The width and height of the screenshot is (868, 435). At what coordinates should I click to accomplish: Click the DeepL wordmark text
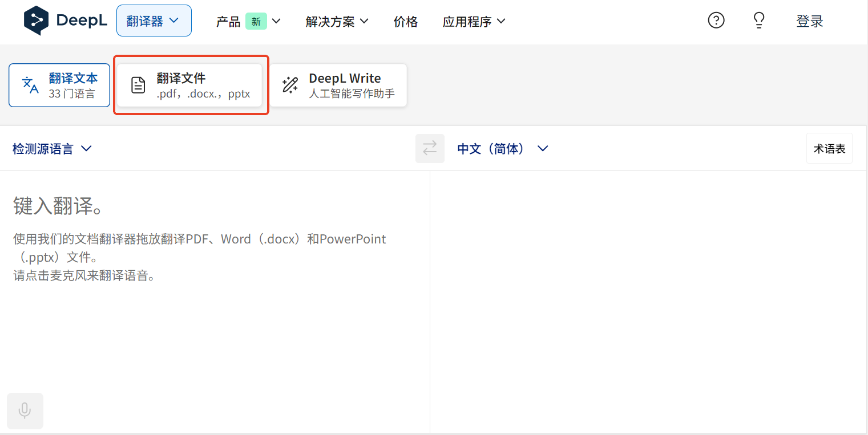click(x=82, y=21)
